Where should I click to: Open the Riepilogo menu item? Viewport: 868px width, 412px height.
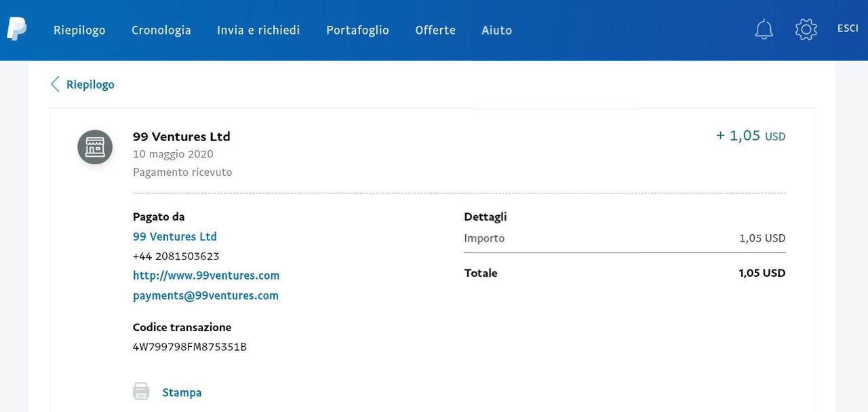pyautogui.click(x=79, y=30)
